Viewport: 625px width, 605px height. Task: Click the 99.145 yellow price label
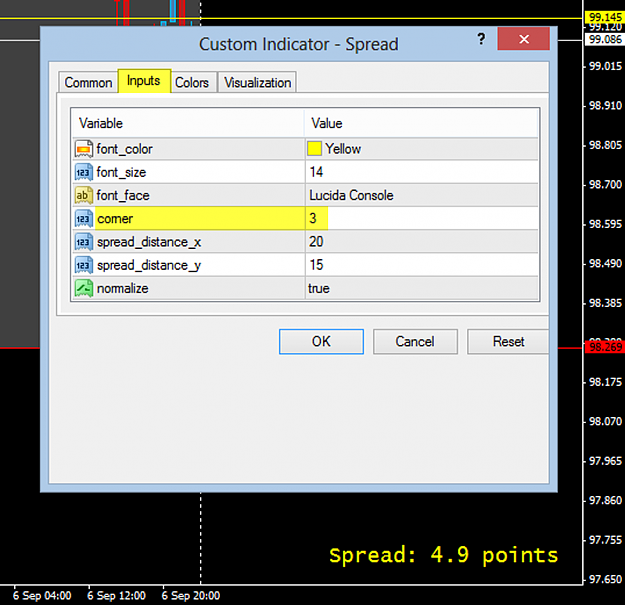click(605, 17)
